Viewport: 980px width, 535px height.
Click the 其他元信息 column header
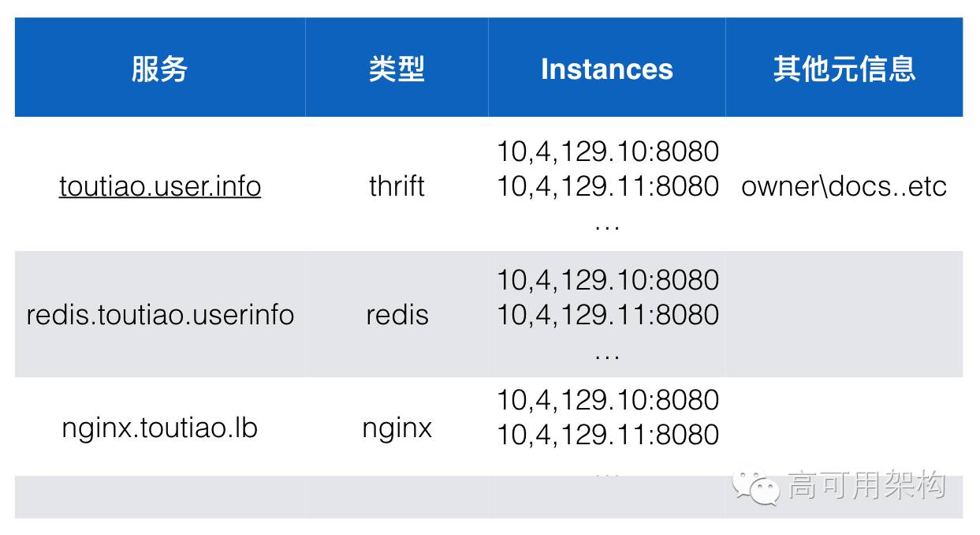click(x=844, y=69)
